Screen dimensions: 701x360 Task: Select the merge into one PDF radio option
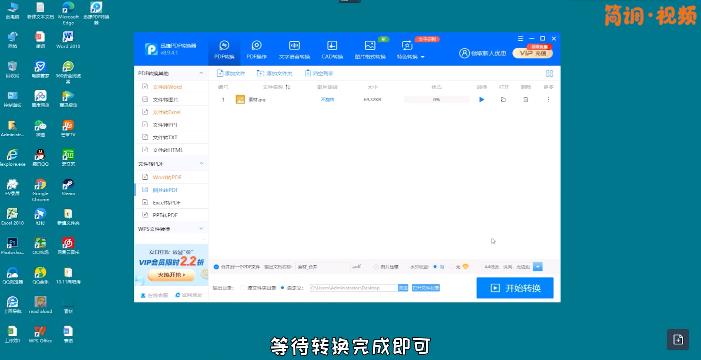[216, 267]
